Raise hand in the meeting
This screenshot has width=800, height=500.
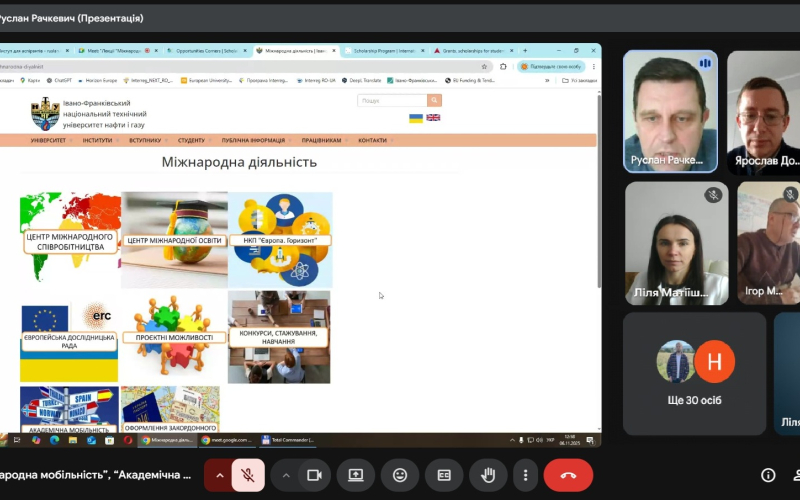[x=489, y=475]
